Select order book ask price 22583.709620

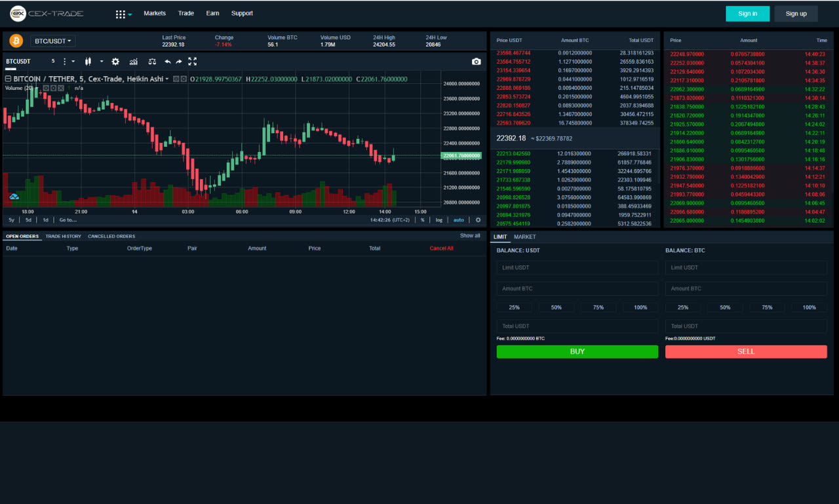[x=514, y=123]
